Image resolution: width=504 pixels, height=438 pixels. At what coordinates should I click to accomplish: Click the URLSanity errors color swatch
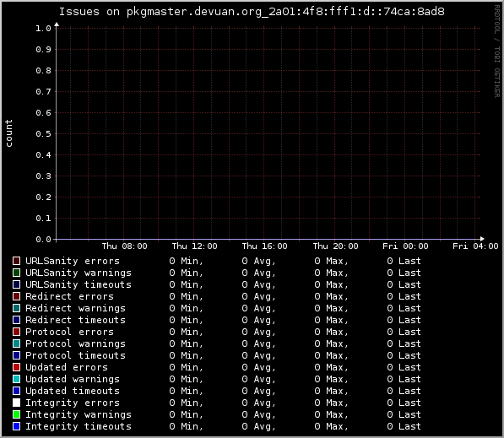pyautogui.click(x=16, y=261)
